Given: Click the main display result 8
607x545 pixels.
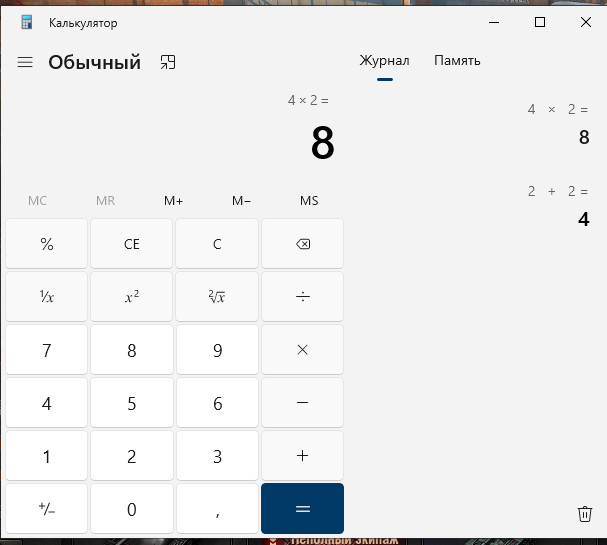Looking at the screenshot, I should pyautogui.click(x=322, y=143).
